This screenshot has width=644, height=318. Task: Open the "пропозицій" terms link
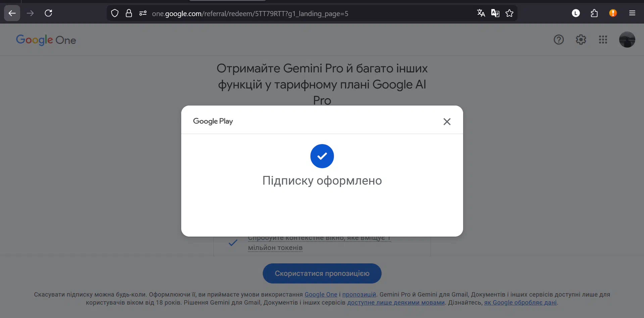pyautogui.click(x=359, y=295)
